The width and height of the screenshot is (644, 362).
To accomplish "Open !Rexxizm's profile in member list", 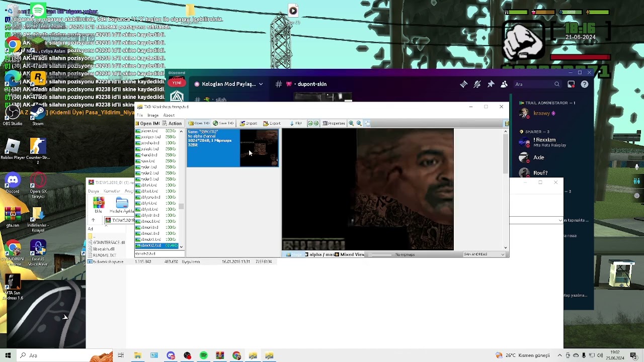I will pos(542,142).
